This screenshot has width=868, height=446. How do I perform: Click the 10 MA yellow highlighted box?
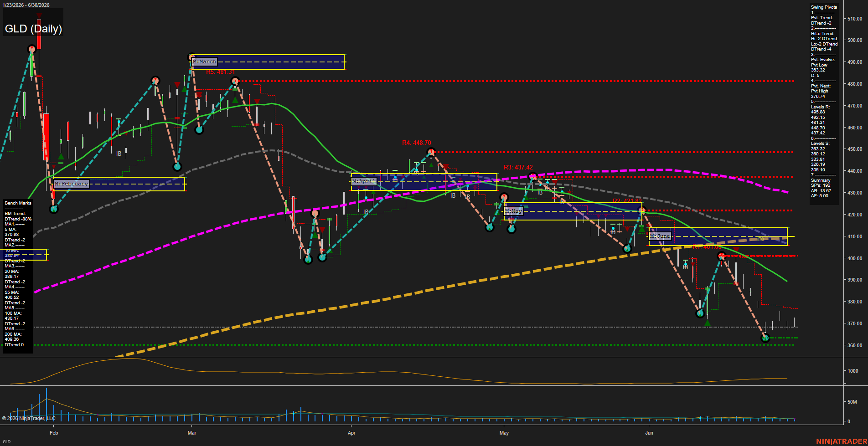click(x=23, y=255)
